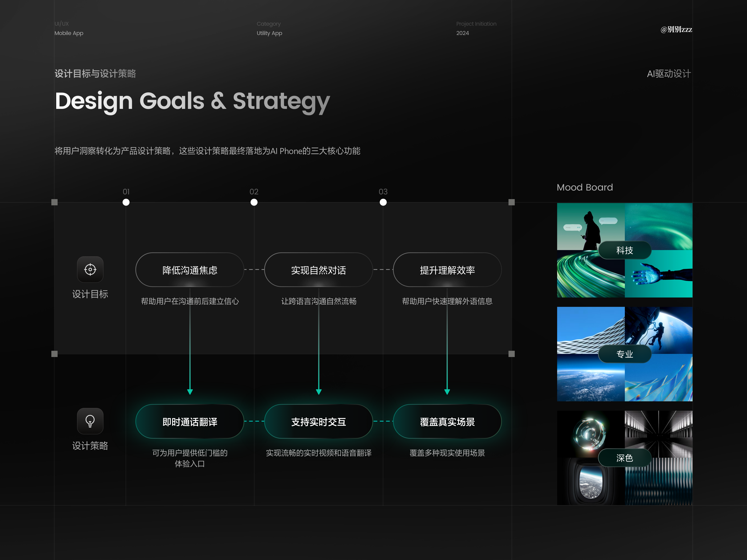Select the 降低沟通焦虑 pill button

[190, 270]
